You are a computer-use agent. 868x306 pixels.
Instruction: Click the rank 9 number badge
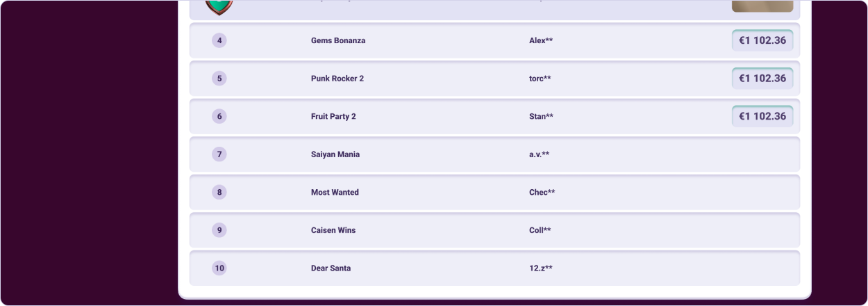(x=219, y=230)
